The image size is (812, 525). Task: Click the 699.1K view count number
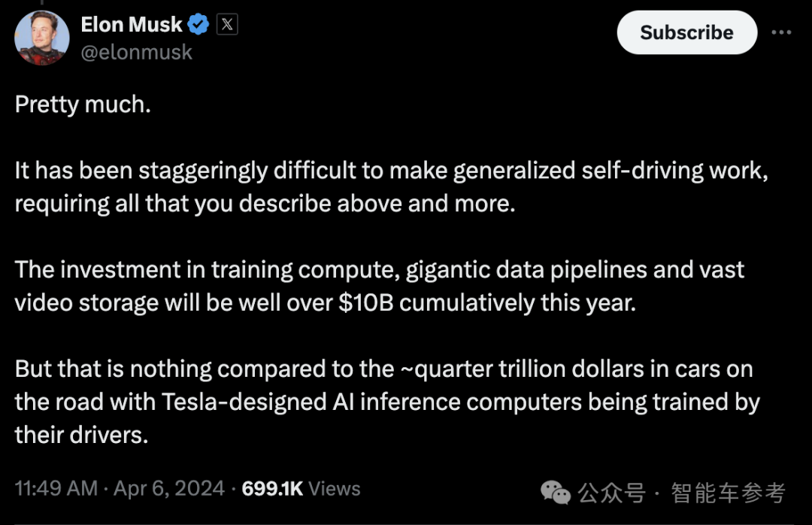(272, 488)
